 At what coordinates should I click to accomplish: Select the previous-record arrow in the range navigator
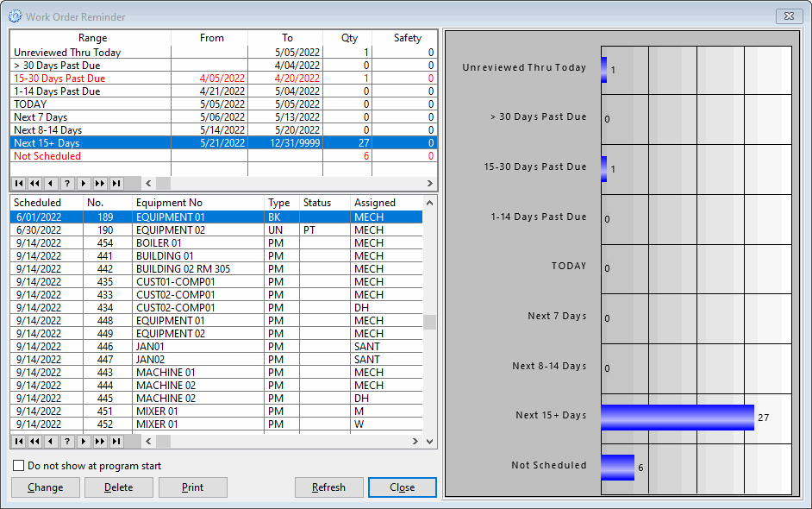(50, 183)
